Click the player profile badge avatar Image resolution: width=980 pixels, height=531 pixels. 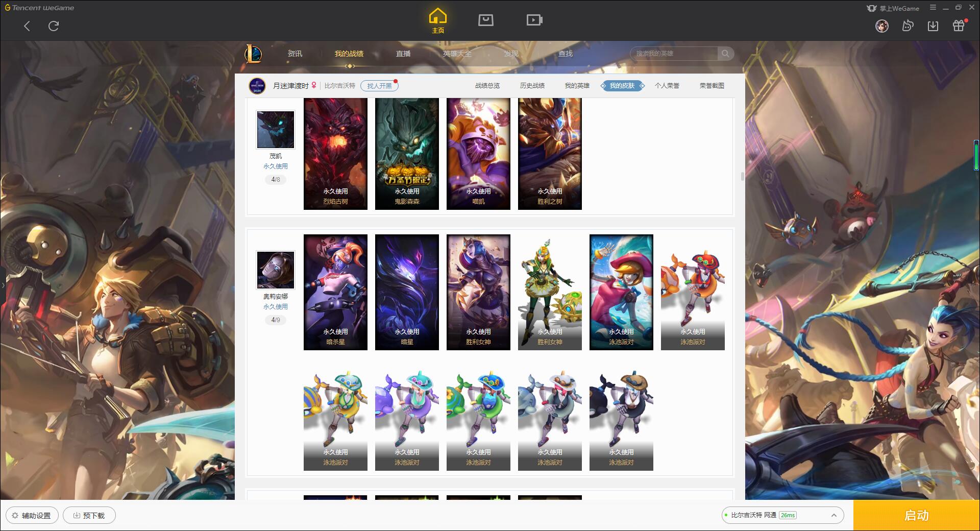[x=257, y=86]
